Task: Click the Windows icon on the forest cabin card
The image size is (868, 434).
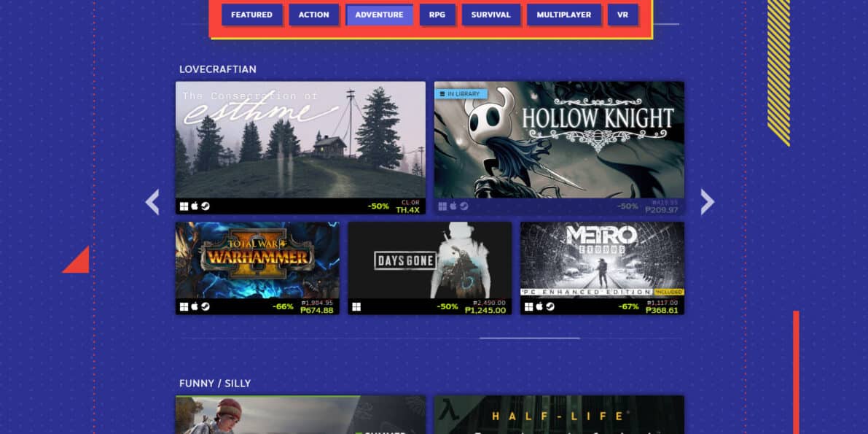Action: pyautogui.click(x=184, y=206)
